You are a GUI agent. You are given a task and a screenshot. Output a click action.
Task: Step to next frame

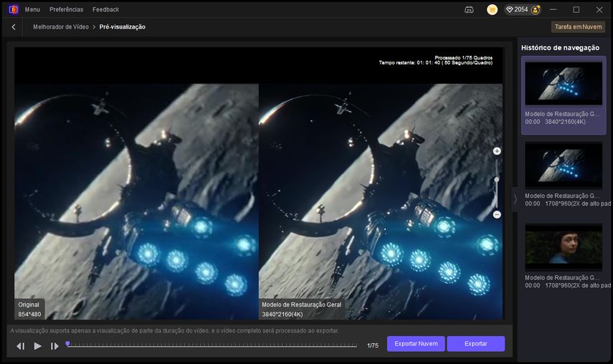(54, 346)
